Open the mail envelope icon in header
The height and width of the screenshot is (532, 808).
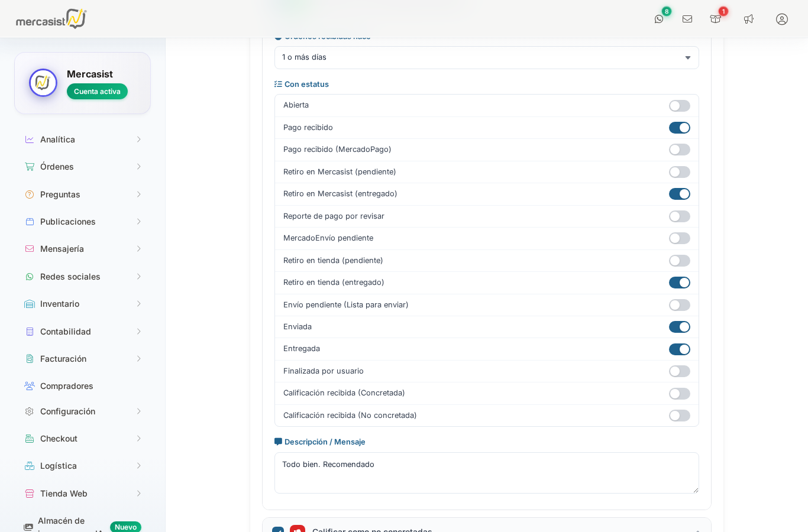pyautogui.click(x=687, y=19)
